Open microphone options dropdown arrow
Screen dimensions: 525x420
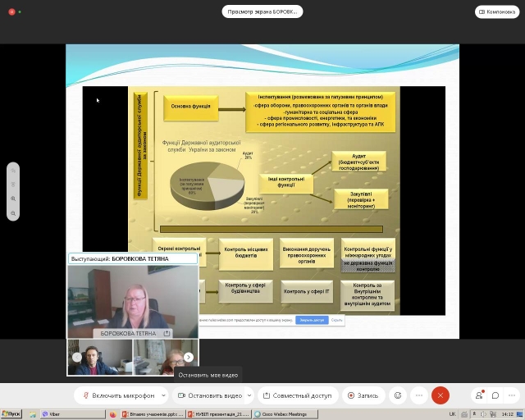click(x=164, y=395)
